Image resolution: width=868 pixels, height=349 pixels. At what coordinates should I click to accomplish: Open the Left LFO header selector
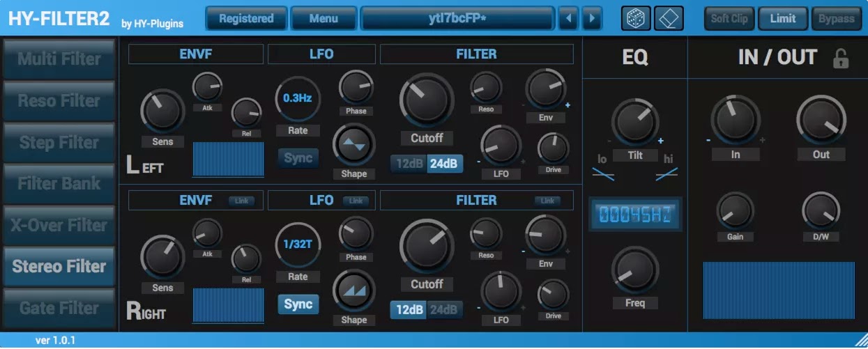point(321,54)
